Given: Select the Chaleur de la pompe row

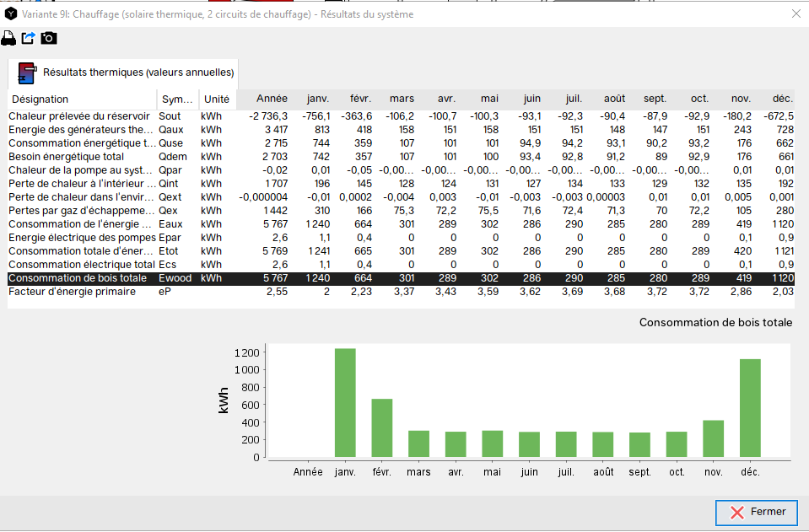Looking at the screenshot, I should (x=401, y=170).
